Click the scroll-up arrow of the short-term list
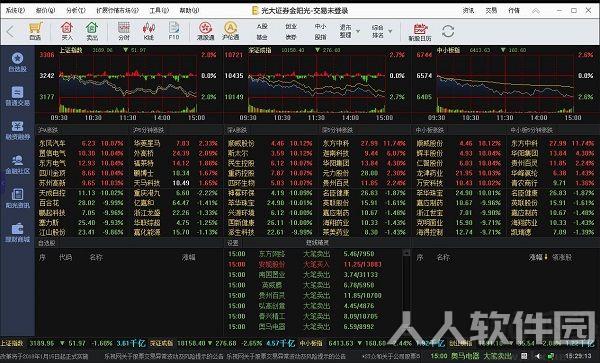Screen dimensions: 600x363 tap(406, 253)
